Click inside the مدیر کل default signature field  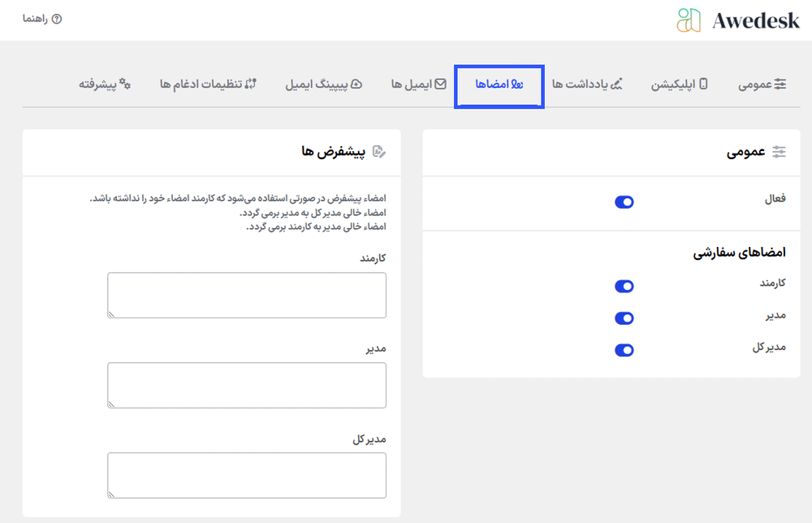[x=247, y=474]
